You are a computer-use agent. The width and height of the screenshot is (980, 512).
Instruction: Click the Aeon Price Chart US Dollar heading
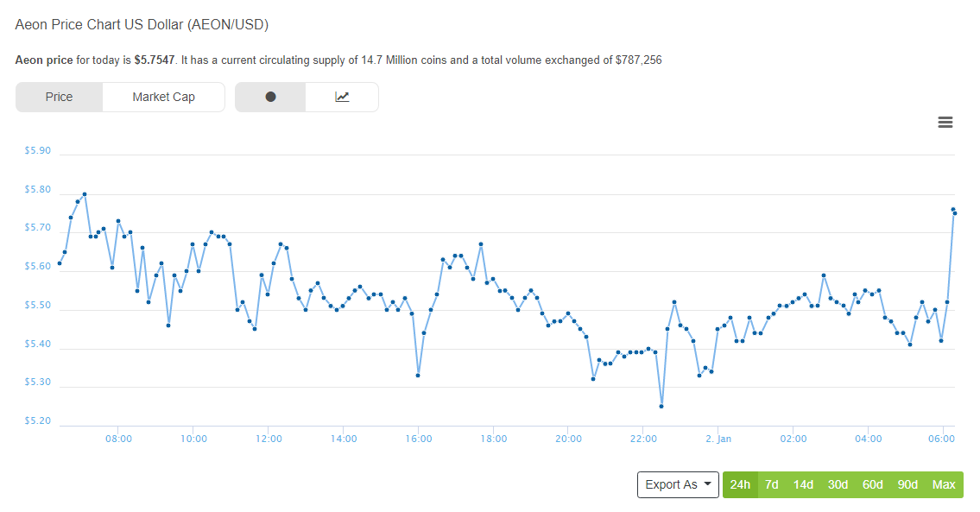point(142,24)
